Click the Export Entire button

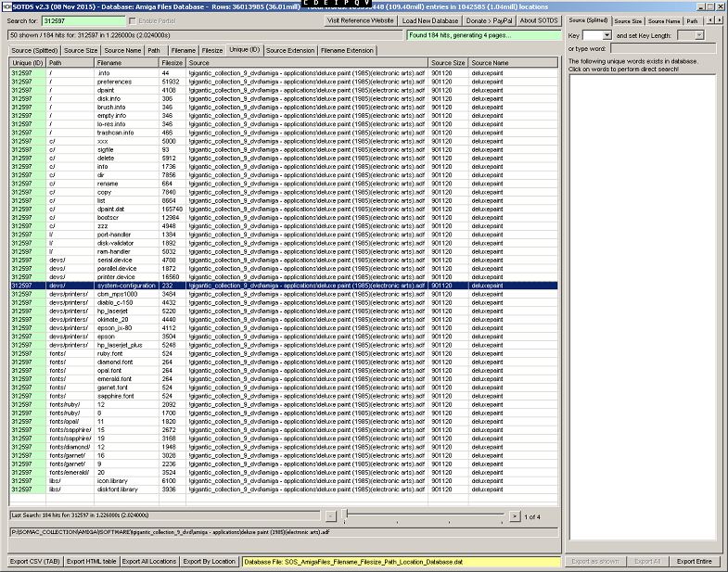(694, 561)
